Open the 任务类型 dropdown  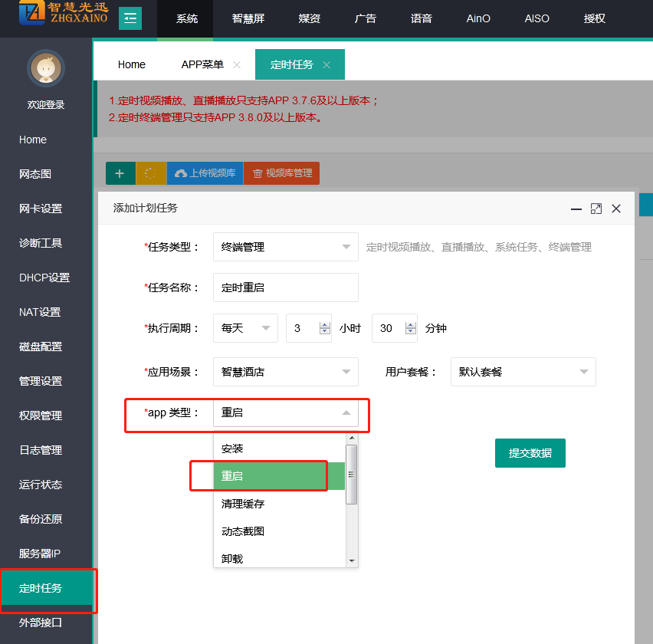point(285,247)
